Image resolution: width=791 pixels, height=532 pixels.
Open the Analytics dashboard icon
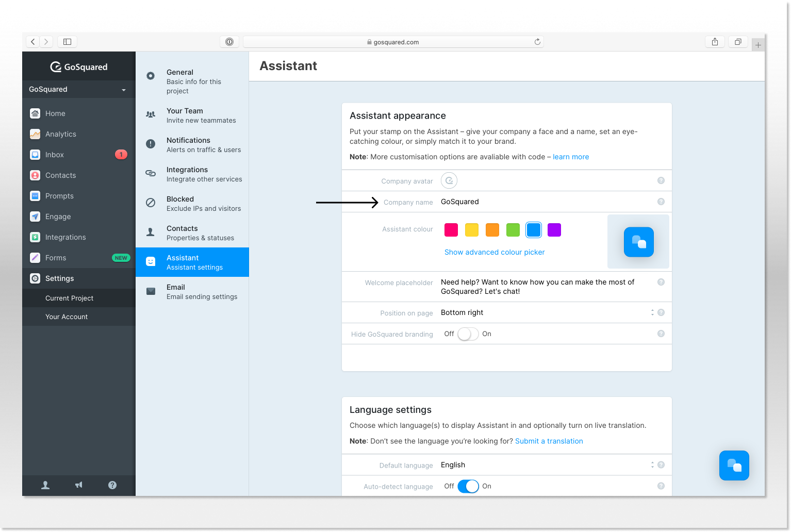35,134
